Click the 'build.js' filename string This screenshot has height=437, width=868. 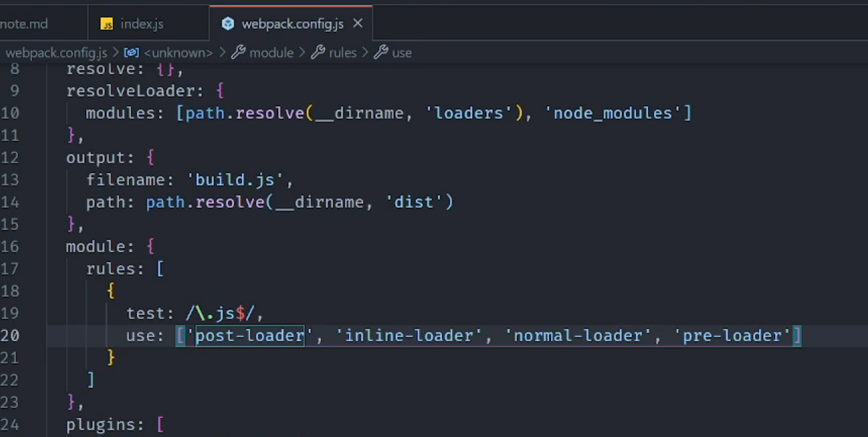(235, 180)
